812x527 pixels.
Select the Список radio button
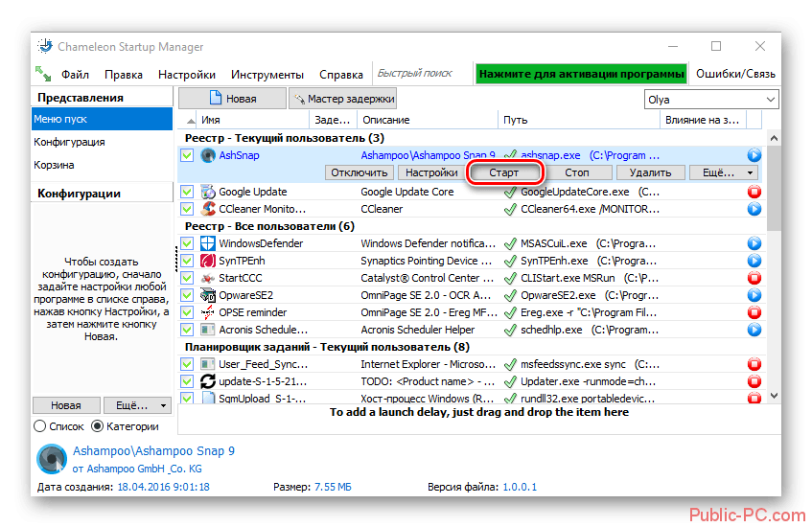pyautogui.click(x=39, y=425)
